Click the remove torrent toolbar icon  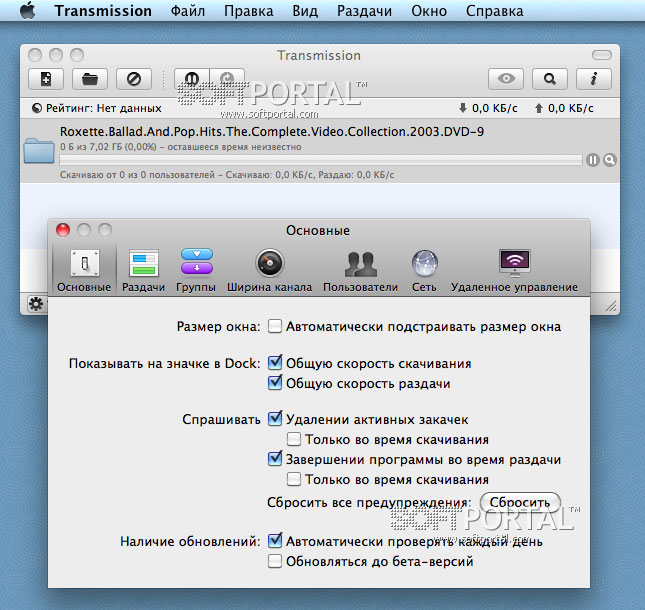pyautogui.click(x=134, y=79)
